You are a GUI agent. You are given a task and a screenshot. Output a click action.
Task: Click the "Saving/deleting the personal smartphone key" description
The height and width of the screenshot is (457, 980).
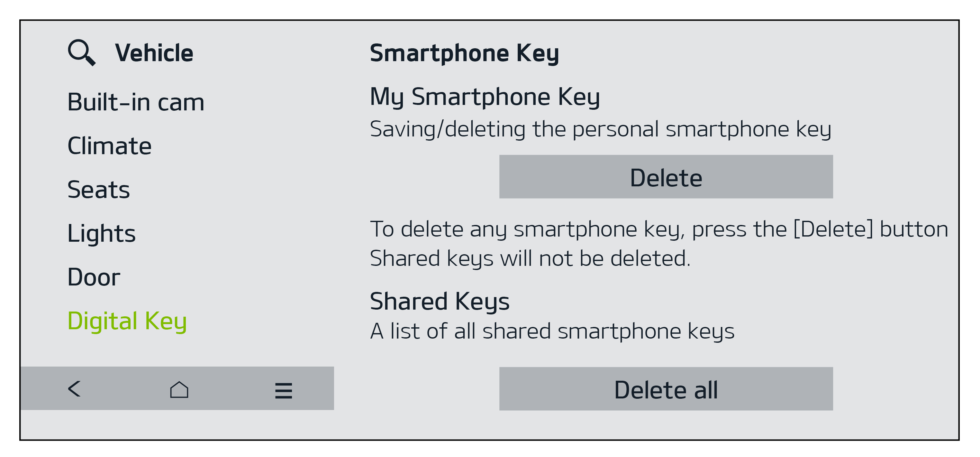600,129
